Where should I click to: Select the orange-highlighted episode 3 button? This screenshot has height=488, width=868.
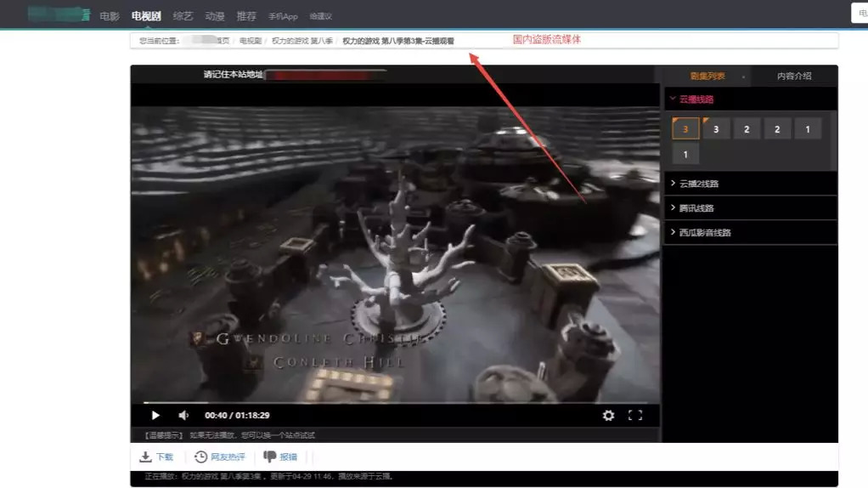[x=685, y=128]
